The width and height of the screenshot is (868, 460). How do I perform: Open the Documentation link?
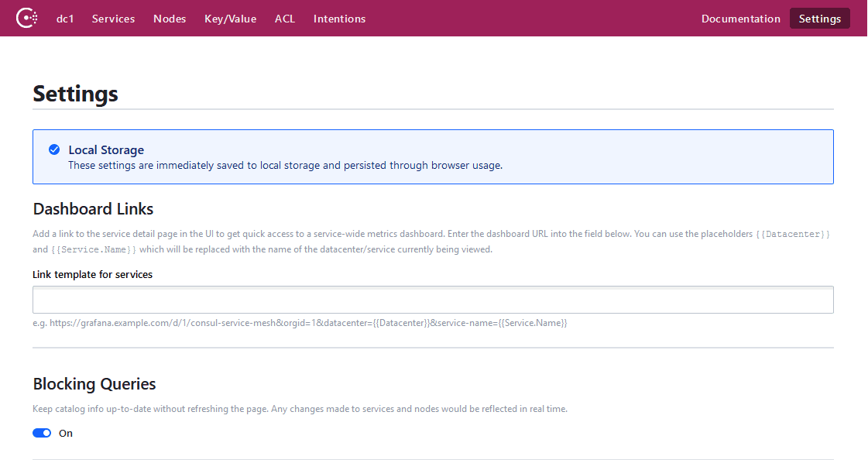coord(740,18)
